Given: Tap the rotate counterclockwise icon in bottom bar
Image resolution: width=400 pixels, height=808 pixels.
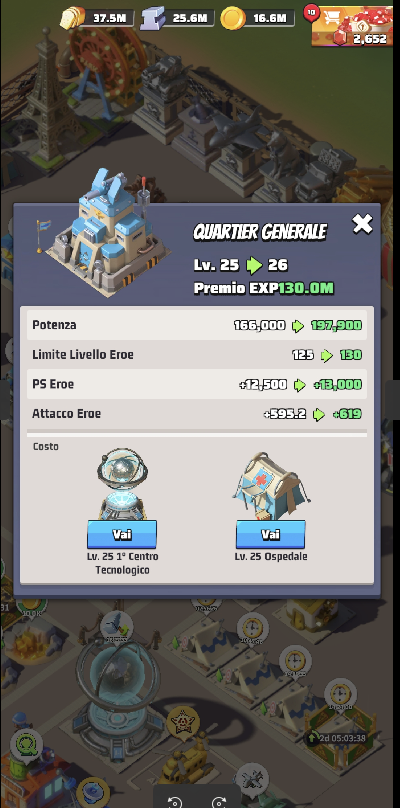Looking at the screenshot, I should click(175, 802).
